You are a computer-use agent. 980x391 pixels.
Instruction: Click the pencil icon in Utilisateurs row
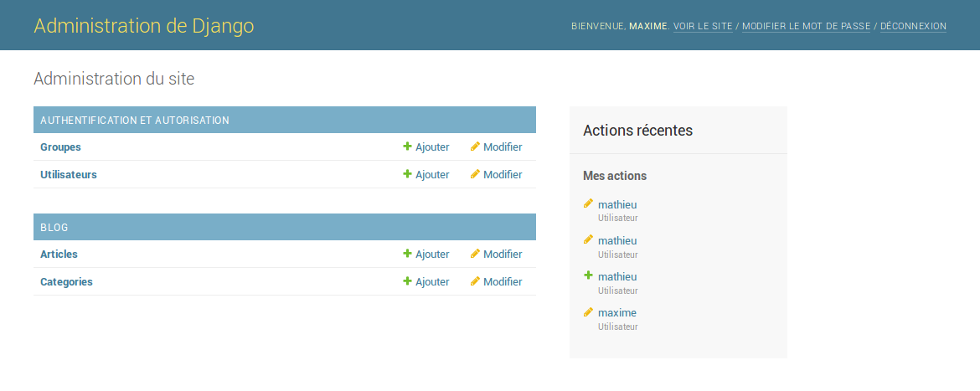pos(475,173)
